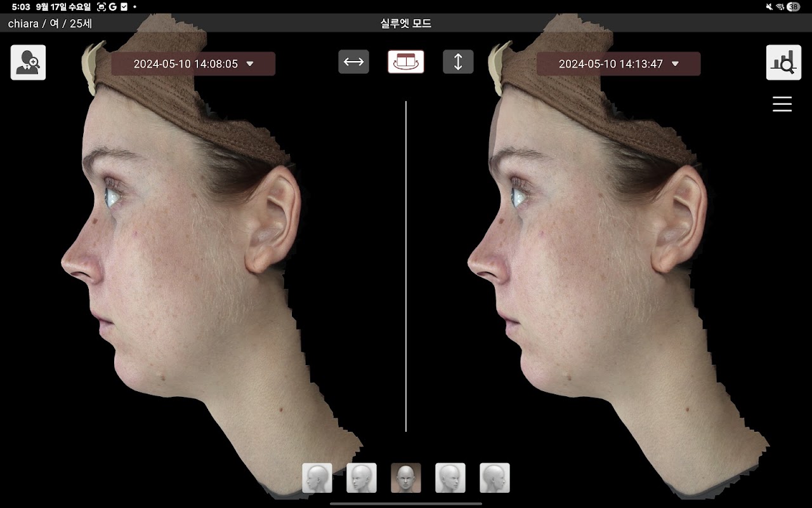
Task: Click the patient info text 'chiara / 여 / 25세'
Action: [50, 23]
